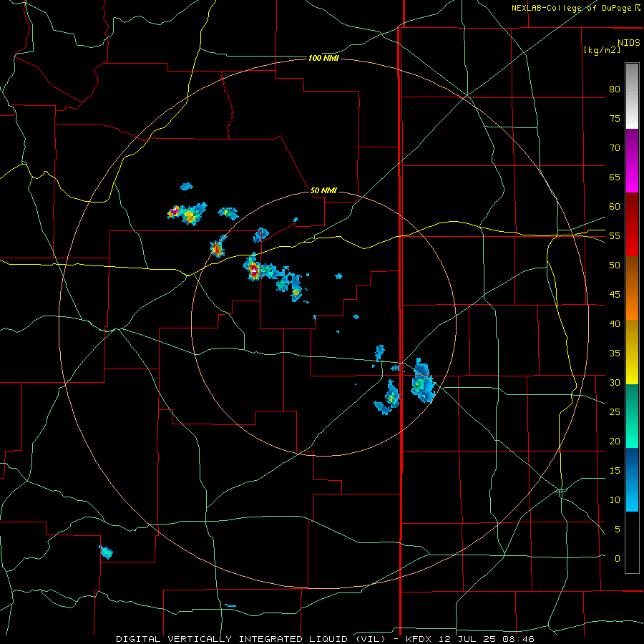The height and width of the screenshot is (644, 644).
Task: Click the yellow segment of the color bar
Action: pos(632,352)
